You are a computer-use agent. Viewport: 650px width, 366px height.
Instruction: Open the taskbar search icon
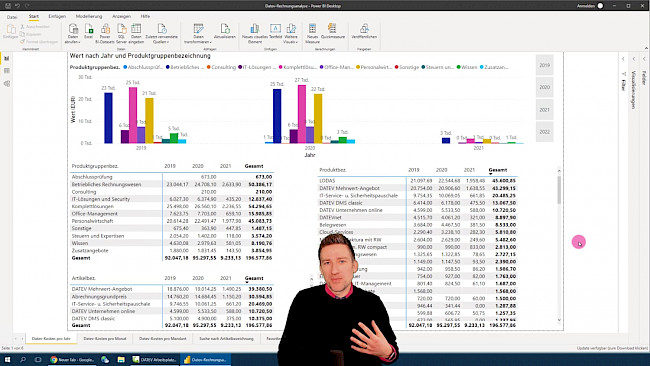pos(23,359)
